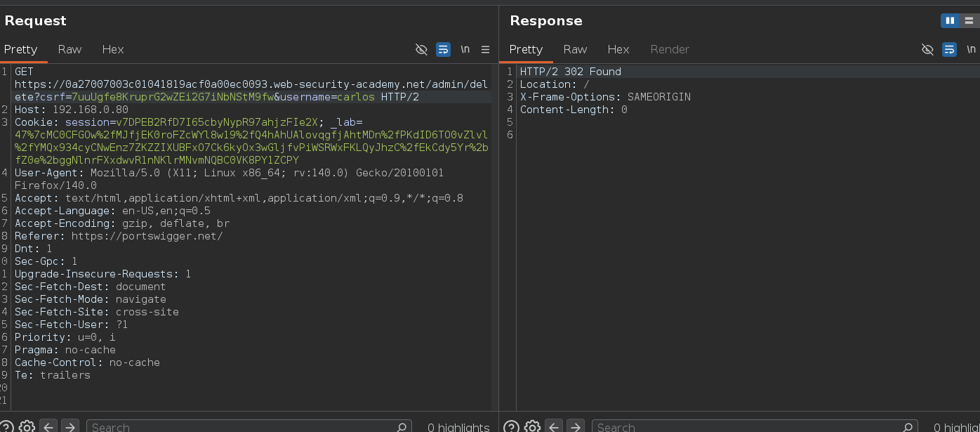Click the Sec-Fetch-Site: cross-site line
The height and width of the screenshot is (432, 980).
pos(96,312)
